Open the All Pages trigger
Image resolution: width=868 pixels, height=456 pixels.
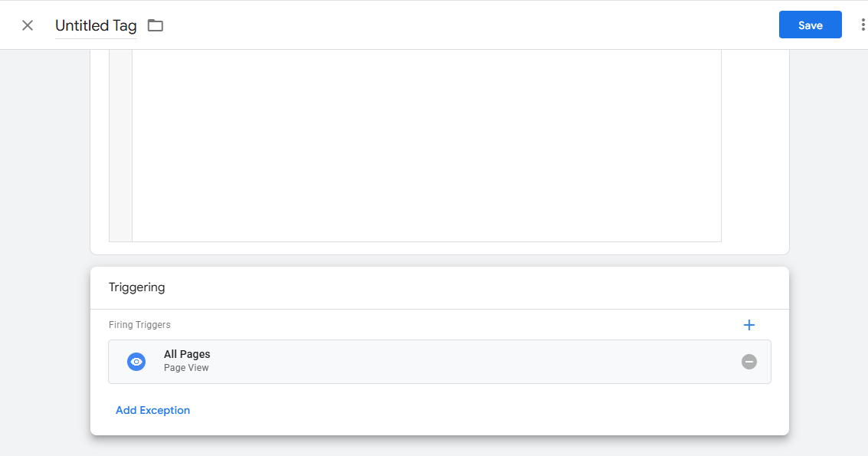pos(187,354)
